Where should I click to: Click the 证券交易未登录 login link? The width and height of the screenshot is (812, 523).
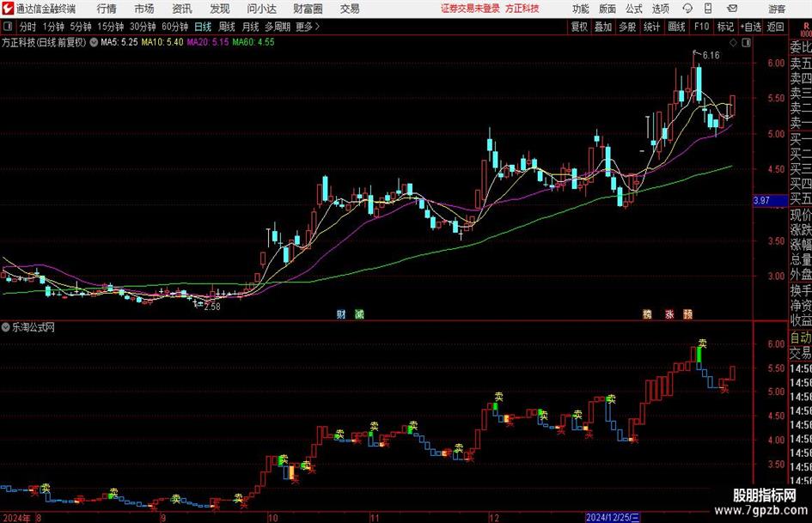(470, 9)
